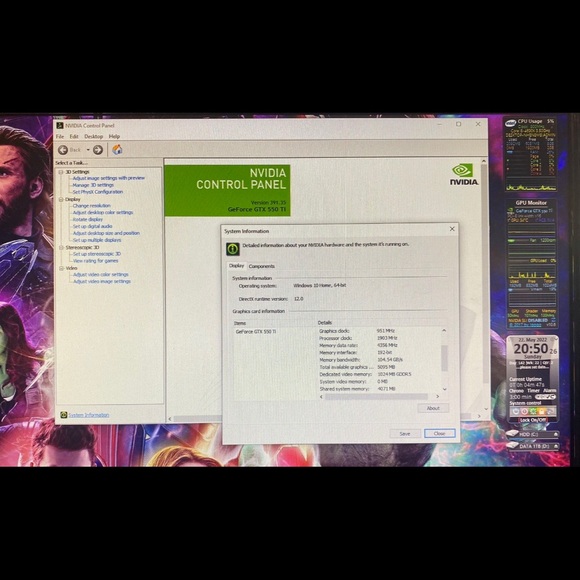Click scroll up arrow in Details list
The image size is (580, 580).
(444, 330)
